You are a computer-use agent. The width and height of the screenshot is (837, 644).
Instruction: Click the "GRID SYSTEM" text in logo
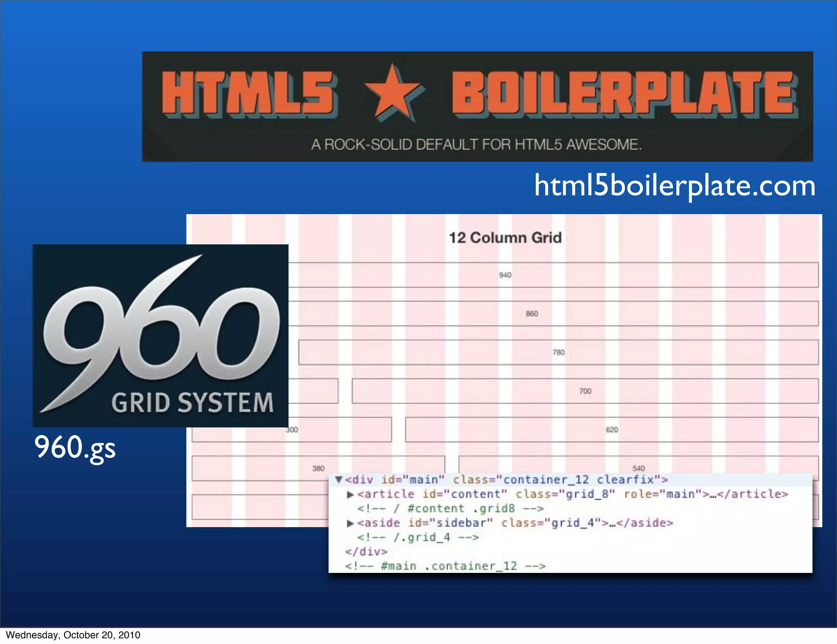pyautogui.click(x=192, y=402)
